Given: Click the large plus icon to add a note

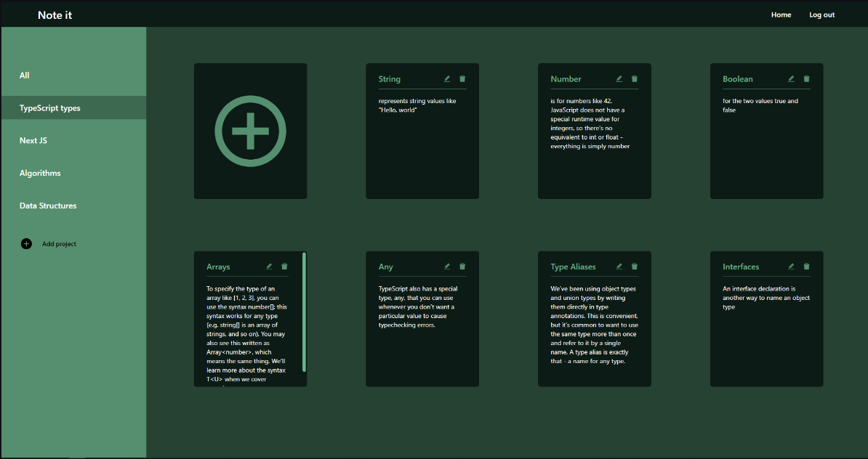Looking at the screenshot, I should click(x=250, y=131).
